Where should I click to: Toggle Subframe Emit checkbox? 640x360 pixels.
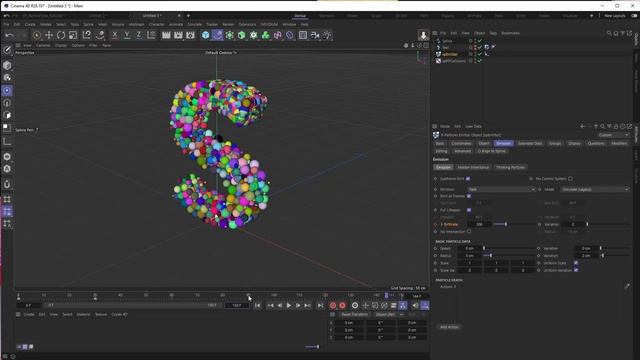pyautogui.click(x=468, y=179)
